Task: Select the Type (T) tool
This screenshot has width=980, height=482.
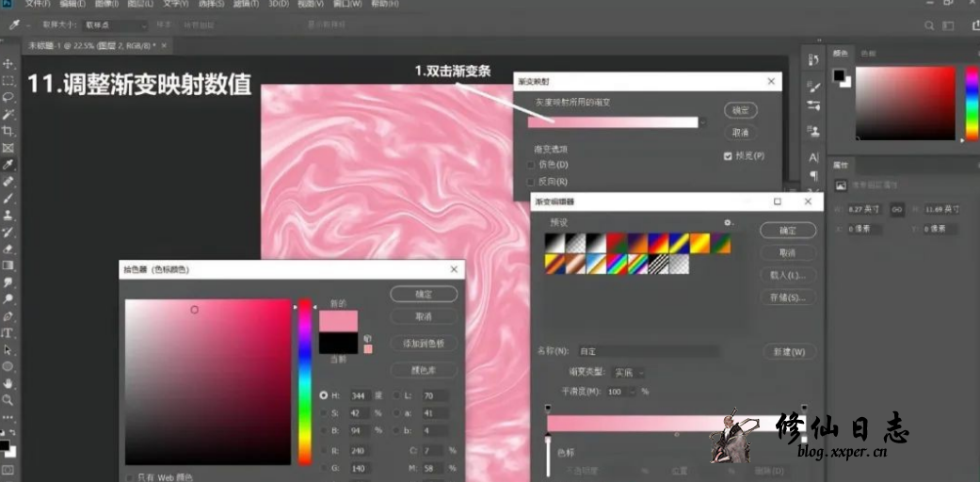Action: coord(8,333)
